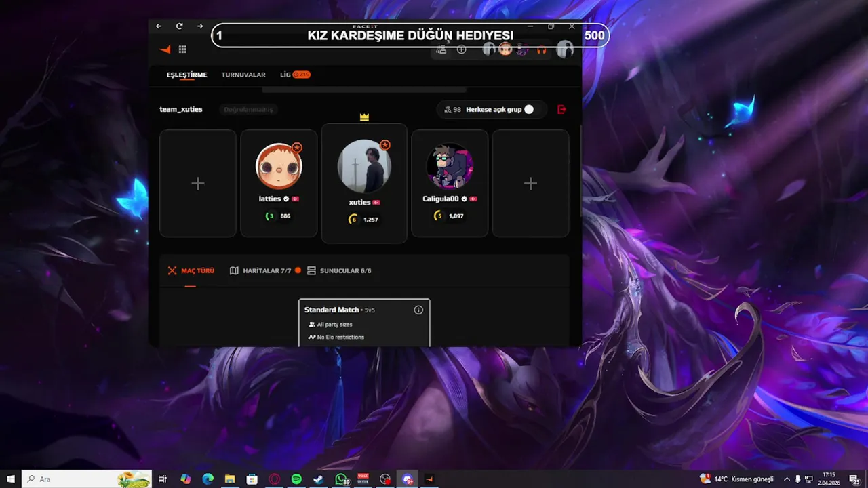
Task: Add a player in the first empty slot
Action: (198, 184)
